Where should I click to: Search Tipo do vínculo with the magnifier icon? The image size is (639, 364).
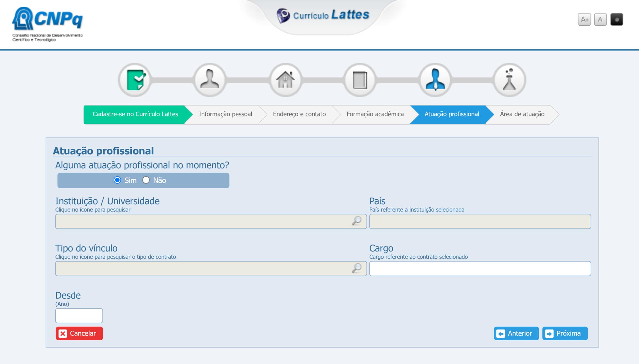click(x=357, y=268)
